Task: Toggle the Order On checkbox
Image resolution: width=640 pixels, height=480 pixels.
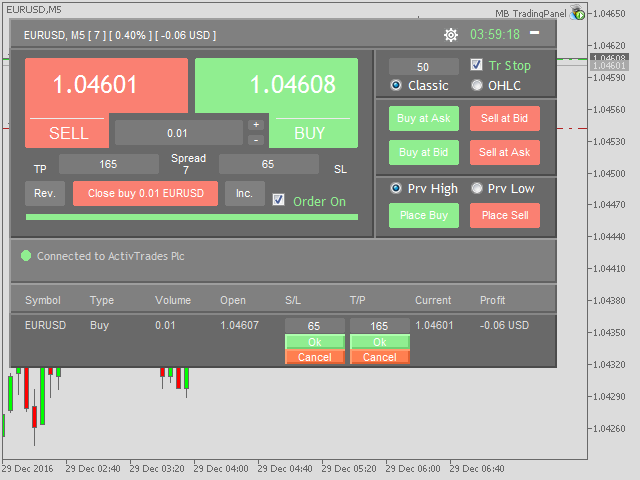Action: point(278,200)
